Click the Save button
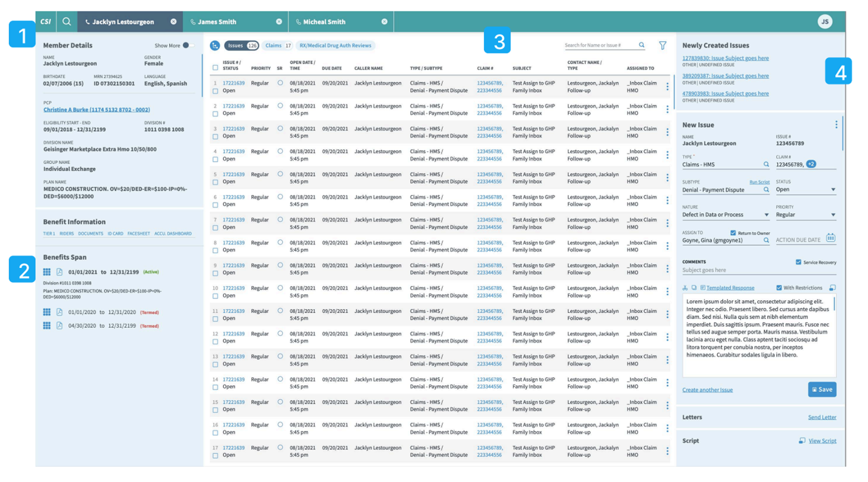Image resolution: width=868 pixels, height=482 pixels. 822,389
